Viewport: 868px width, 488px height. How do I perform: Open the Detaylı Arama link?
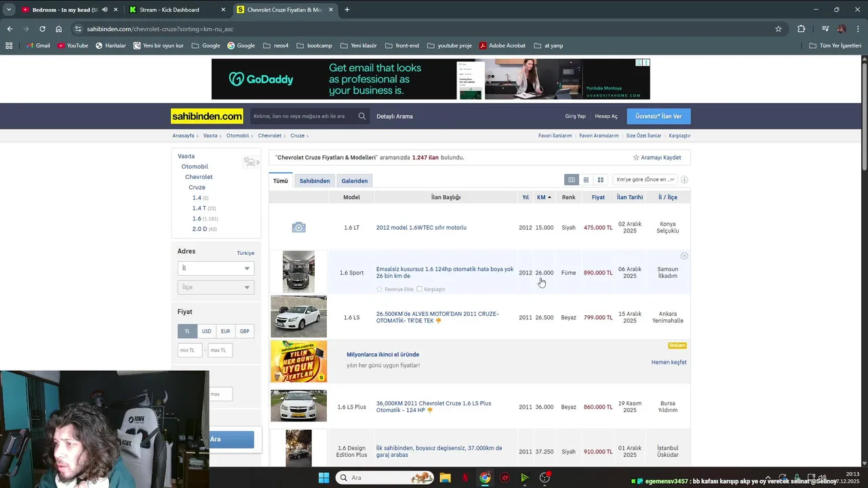[395, 117]
